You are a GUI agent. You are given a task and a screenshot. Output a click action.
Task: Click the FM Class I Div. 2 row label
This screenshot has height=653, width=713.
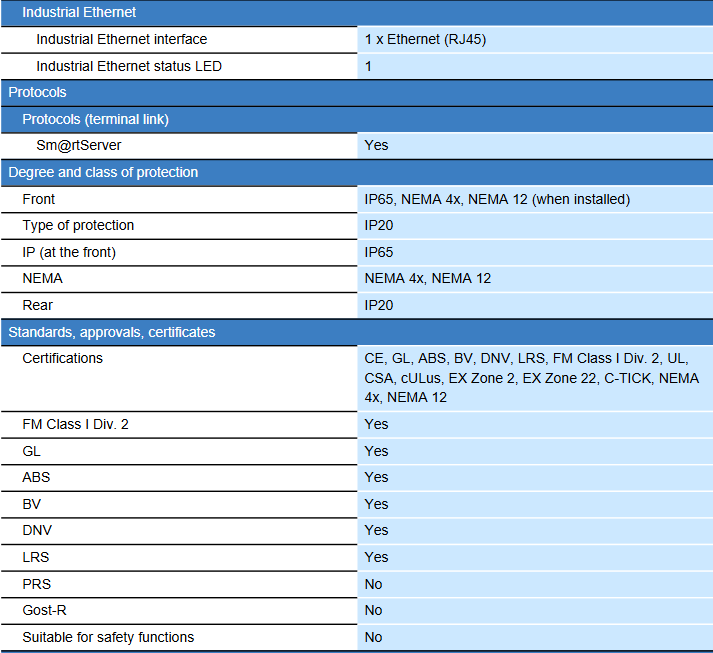point(75,424)
